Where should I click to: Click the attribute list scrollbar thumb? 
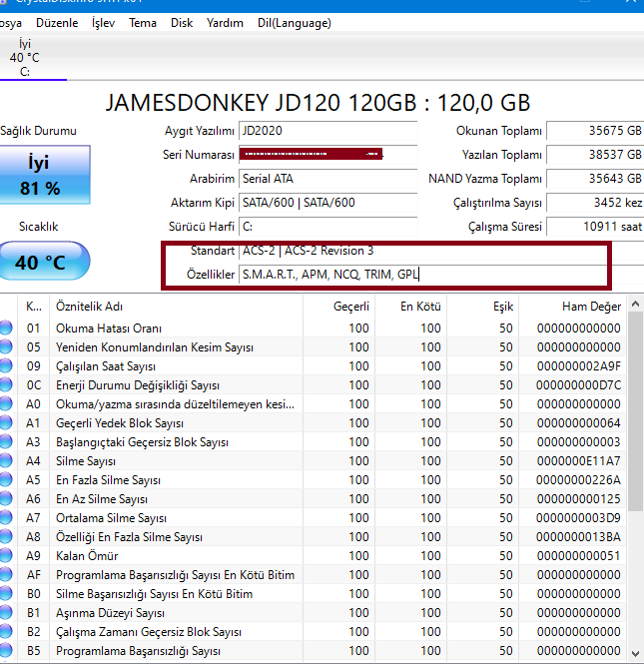[635, 411]
